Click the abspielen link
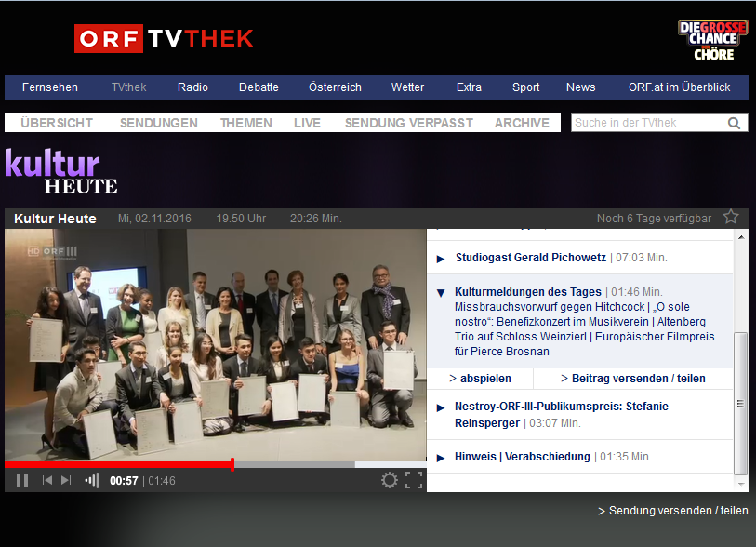Image resolution: width=756 pixels, height=547 pixels. (480, 379)
